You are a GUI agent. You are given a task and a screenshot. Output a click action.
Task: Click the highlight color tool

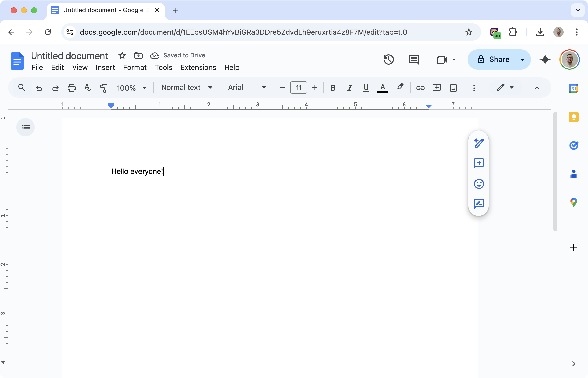click(400, 88)
